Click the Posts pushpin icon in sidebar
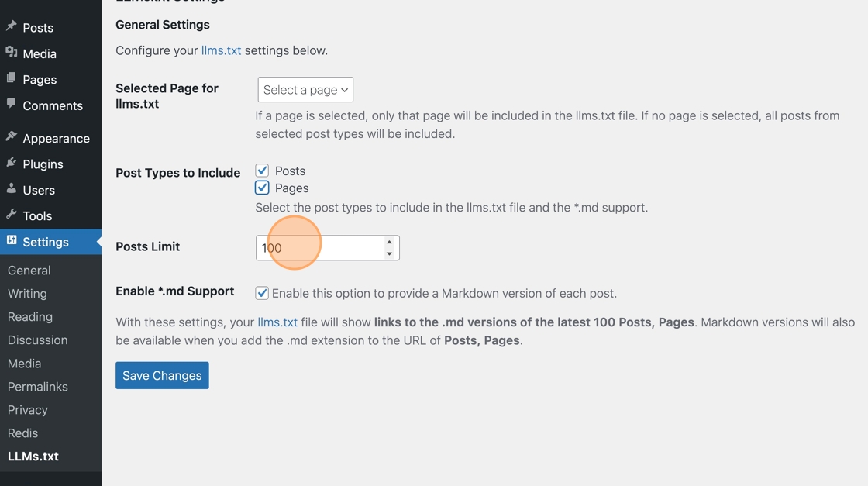Screen dimensions: 868x486 point(11,26)
